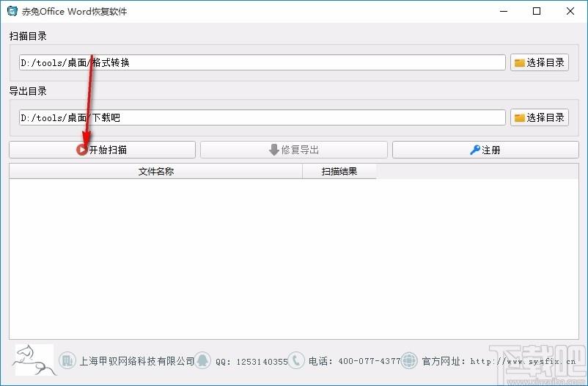Viewport: 588px width, 386px height.
Task: Click the 扫描结果 column header
Action: (339, 171)
